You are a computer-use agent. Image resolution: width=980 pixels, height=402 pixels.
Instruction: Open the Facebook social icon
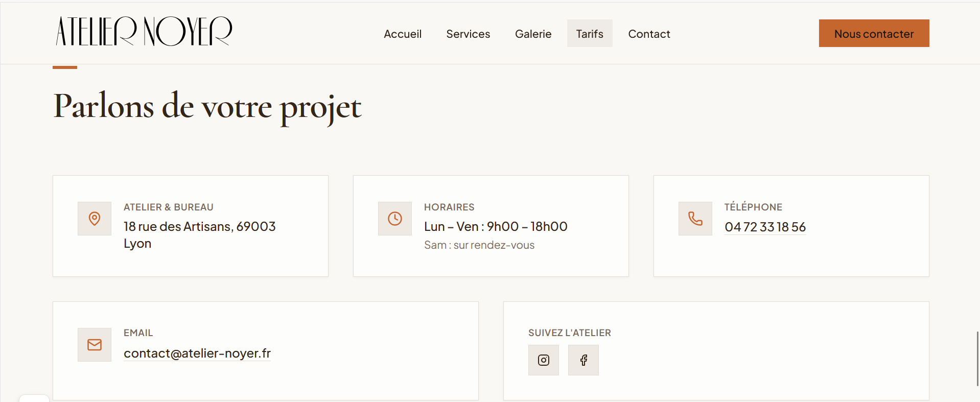pyautogui.click(x=583, y=360)
